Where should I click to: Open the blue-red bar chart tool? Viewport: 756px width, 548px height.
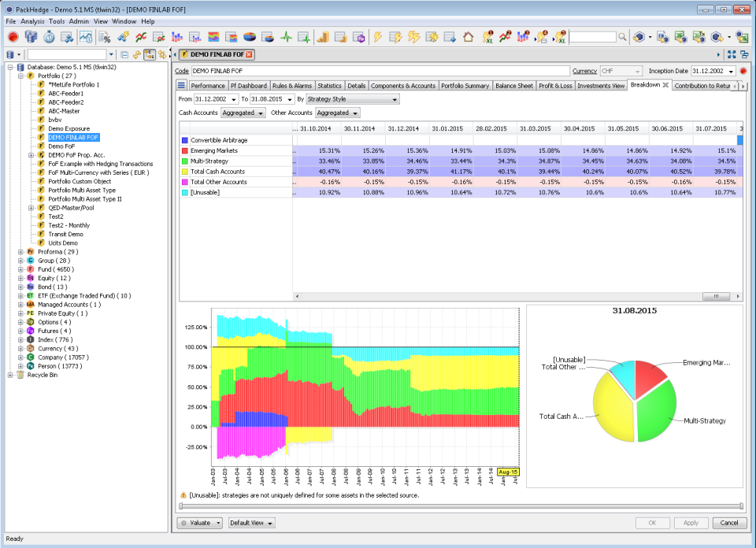coord(177,37)
